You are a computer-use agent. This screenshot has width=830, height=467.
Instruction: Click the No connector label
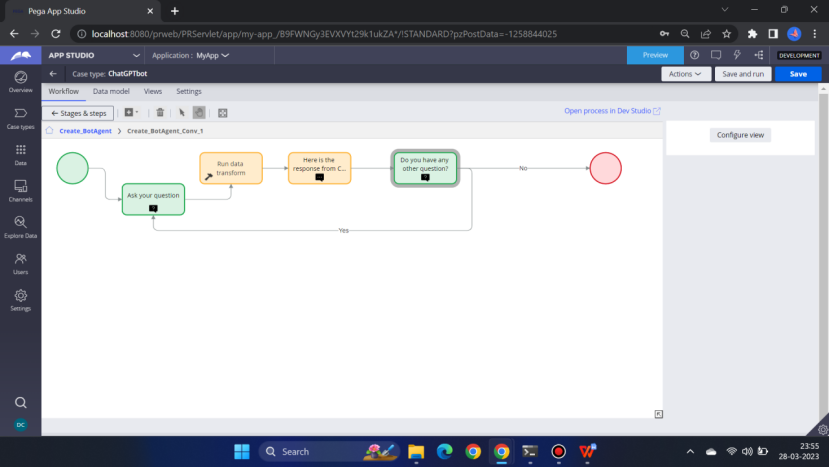click(x=523, y=168)
